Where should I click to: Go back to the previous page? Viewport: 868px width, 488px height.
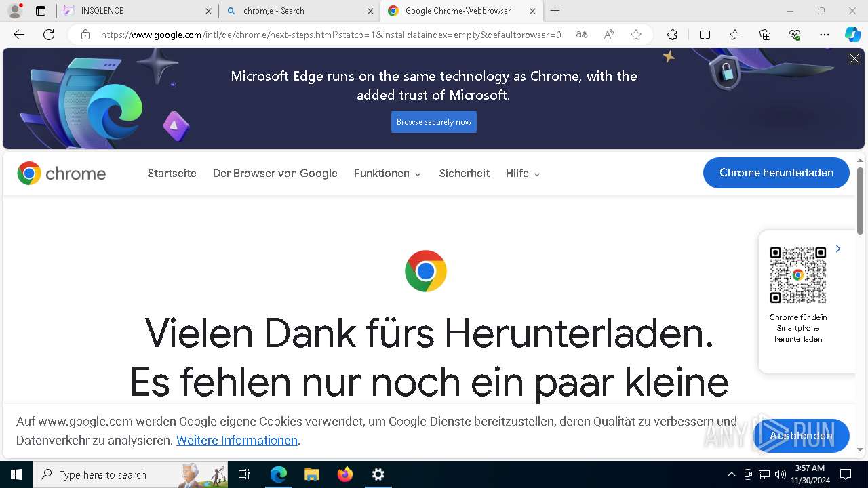[19, 35]
